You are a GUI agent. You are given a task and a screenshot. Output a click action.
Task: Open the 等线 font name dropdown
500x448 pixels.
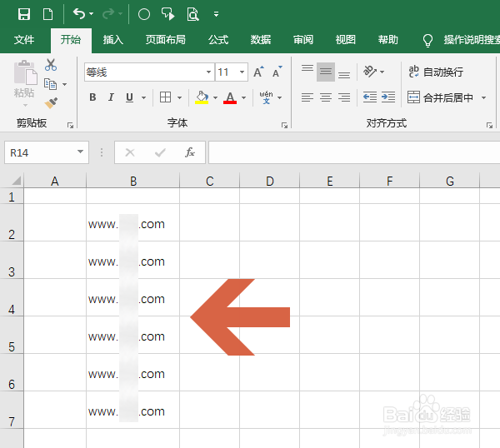tap(208, 72)
